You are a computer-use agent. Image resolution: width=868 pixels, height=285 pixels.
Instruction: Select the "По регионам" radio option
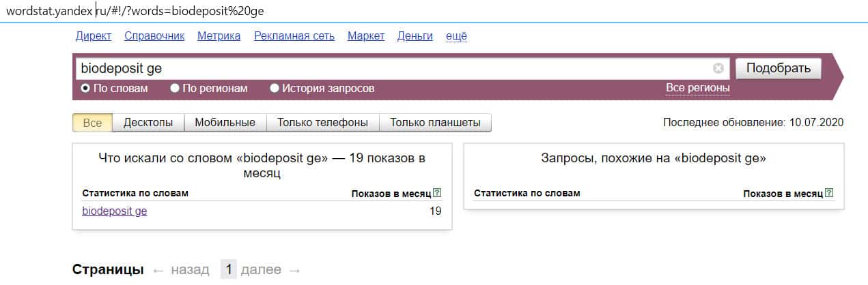click(x=175, y=88)
